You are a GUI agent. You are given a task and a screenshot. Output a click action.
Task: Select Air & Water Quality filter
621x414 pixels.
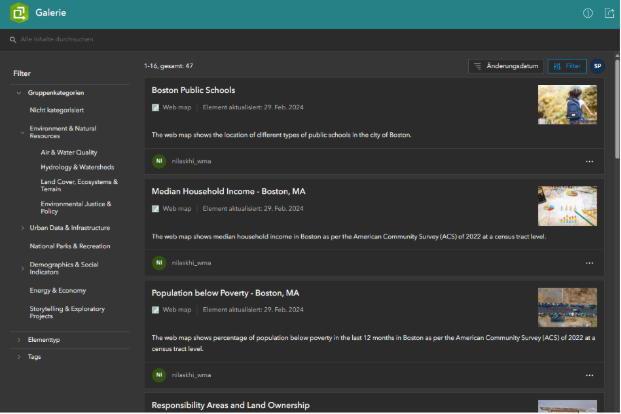pyautogui.click(x=69, y=153)
